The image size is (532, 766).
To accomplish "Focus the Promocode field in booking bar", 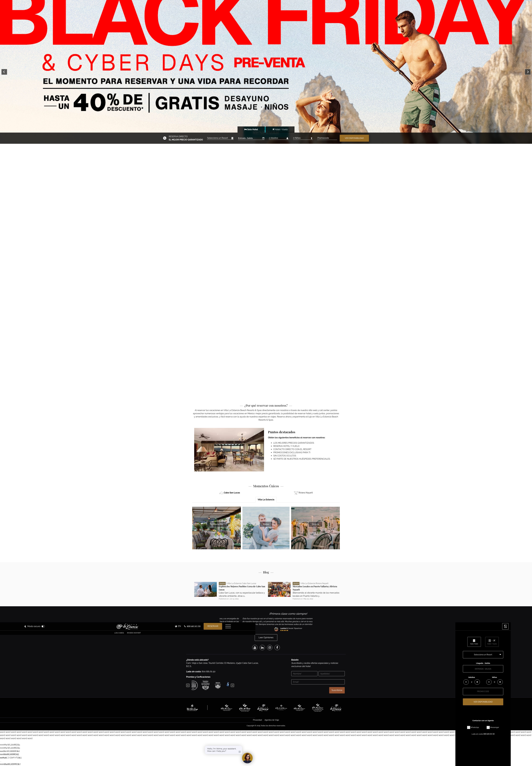I will click(327, 138).
